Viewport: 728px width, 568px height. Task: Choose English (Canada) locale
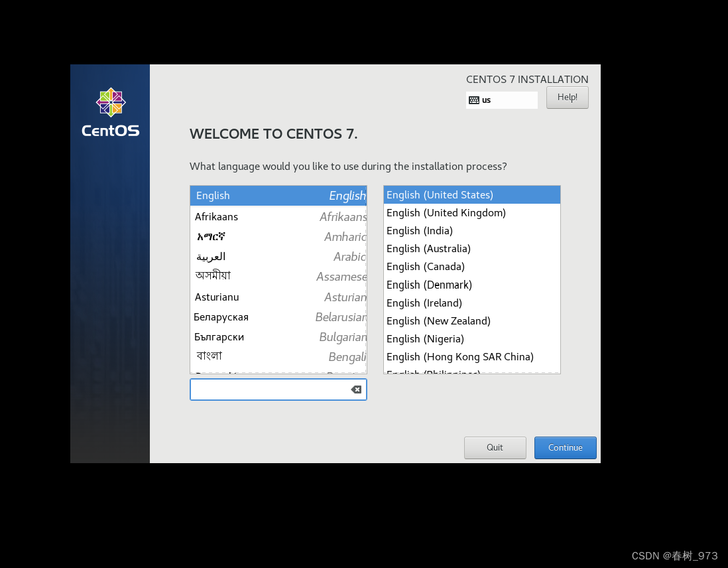coord(471,267)
